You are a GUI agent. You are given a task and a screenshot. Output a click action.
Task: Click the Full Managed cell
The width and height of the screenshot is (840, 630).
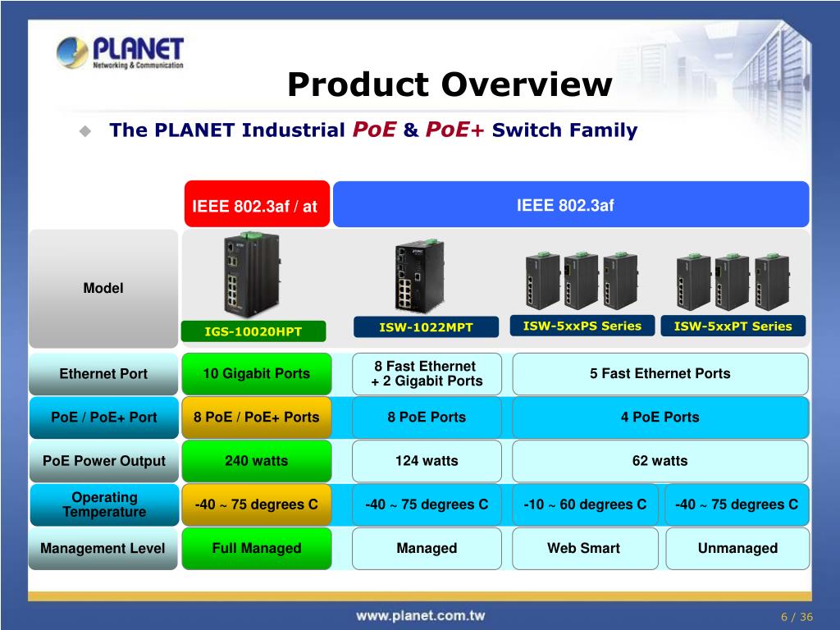point(257,549)
